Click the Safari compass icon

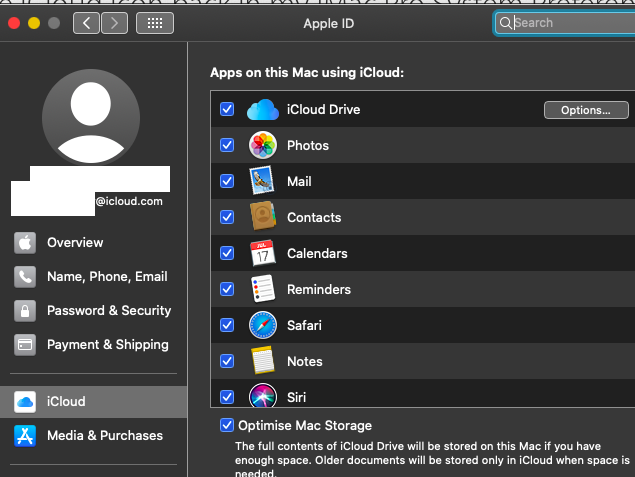[263, 325]
